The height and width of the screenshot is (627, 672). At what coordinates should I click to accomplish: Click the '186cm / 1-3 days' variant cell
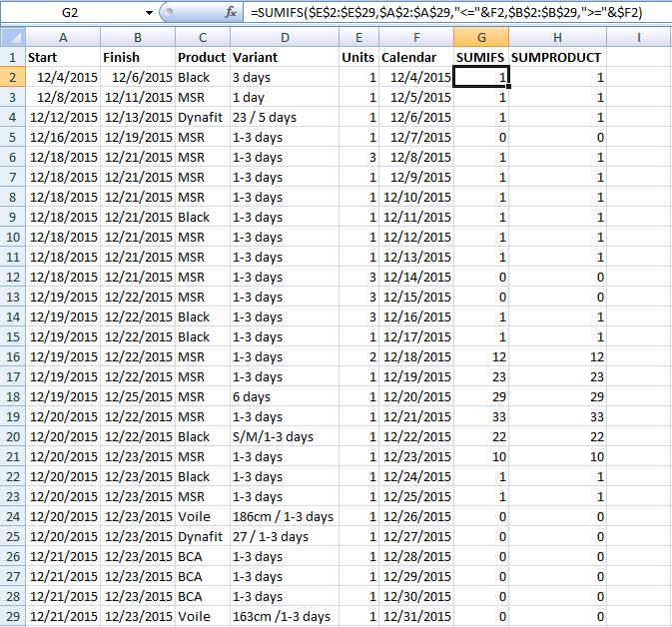pyautogui.click(x=285, y=516)
